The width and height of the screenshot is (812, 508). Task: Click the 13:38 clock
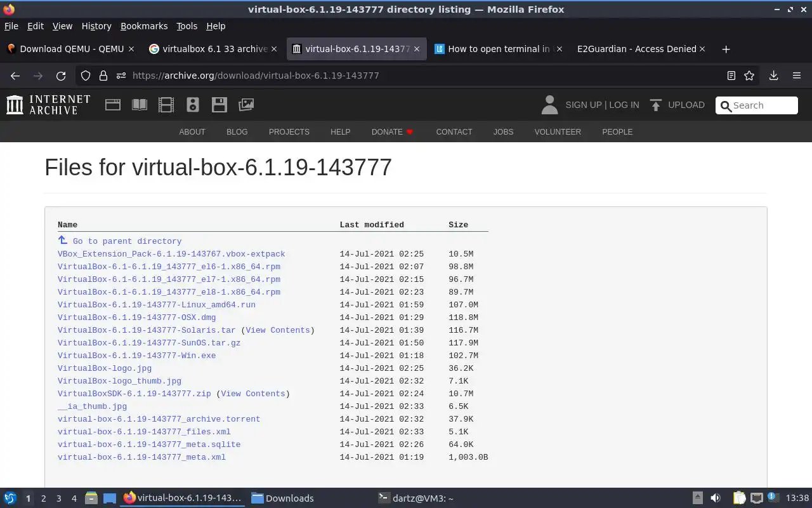[797, 498]
